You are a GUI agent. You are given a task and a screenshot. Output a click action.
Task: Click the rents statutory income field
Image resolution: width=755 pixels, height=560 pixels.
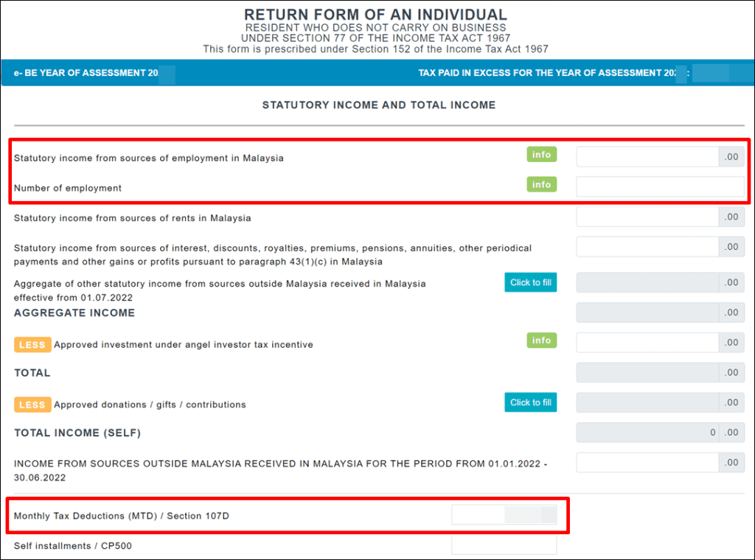[x=647, y=217]
